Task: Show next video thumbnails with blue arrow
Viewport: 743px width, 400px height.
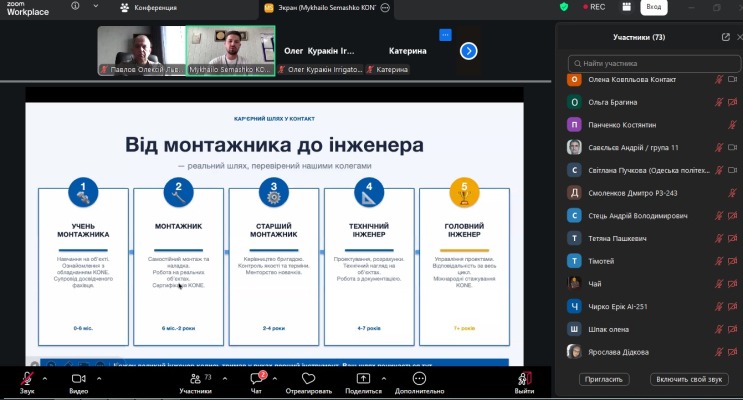Action: pos(468,51)
